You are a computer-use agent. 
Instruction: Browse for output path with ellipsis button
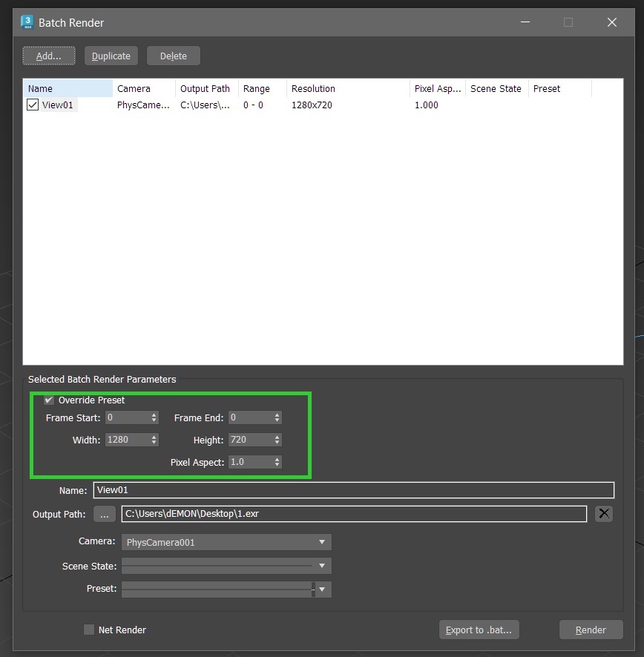tap(105, 514)
